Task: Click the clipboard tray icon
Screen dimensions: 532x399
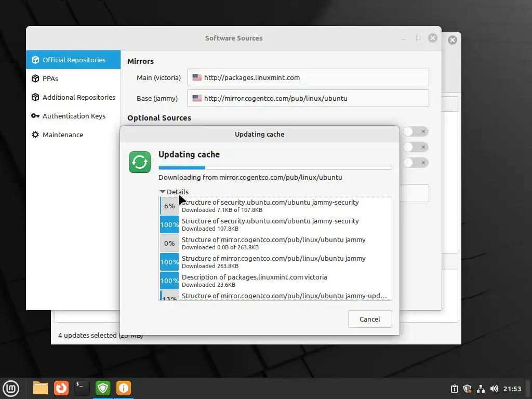Action: pyautogui.click(x=454, y=389)
